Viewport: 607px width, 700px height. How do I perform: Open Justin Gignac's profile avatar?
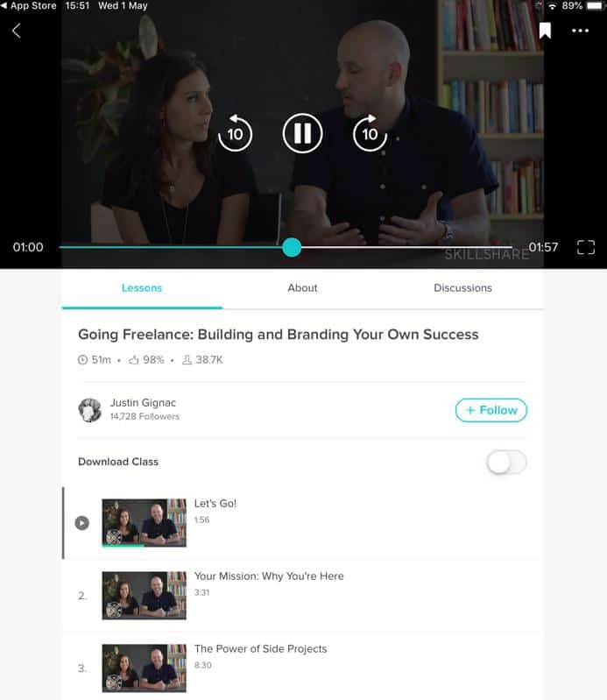click(x=90, y=410)
